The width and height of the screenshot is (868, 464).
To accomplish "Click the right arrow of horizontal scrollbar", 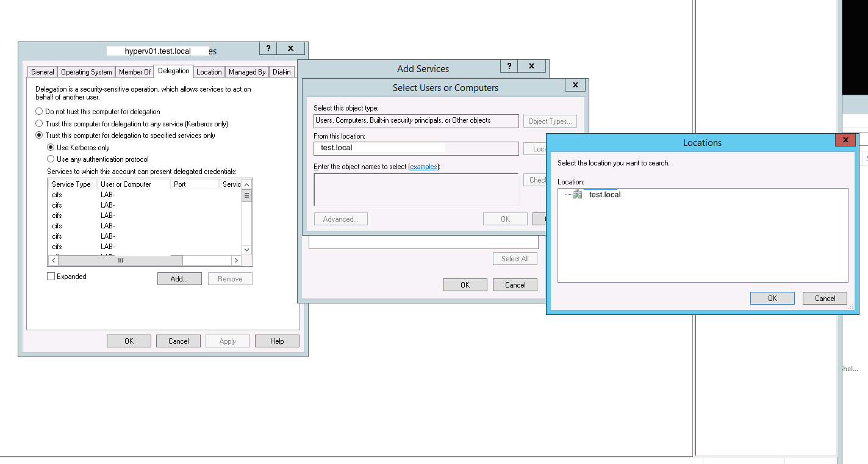I will coord(236,261).
